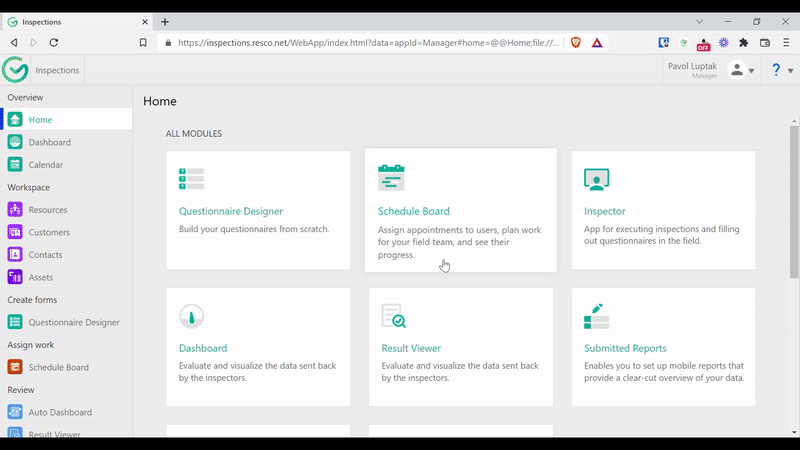The height and width of the screenshot is (450, 800).
Task: Click the Dashboard gauge icon tile
Action: (x=191, y=316)
